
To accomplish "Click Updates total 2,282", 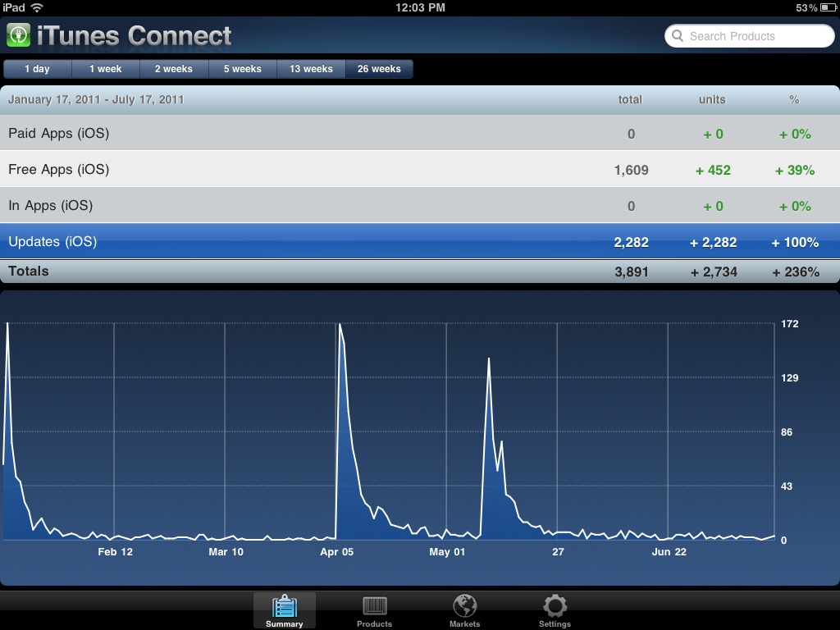I will [x=631, y=242].
